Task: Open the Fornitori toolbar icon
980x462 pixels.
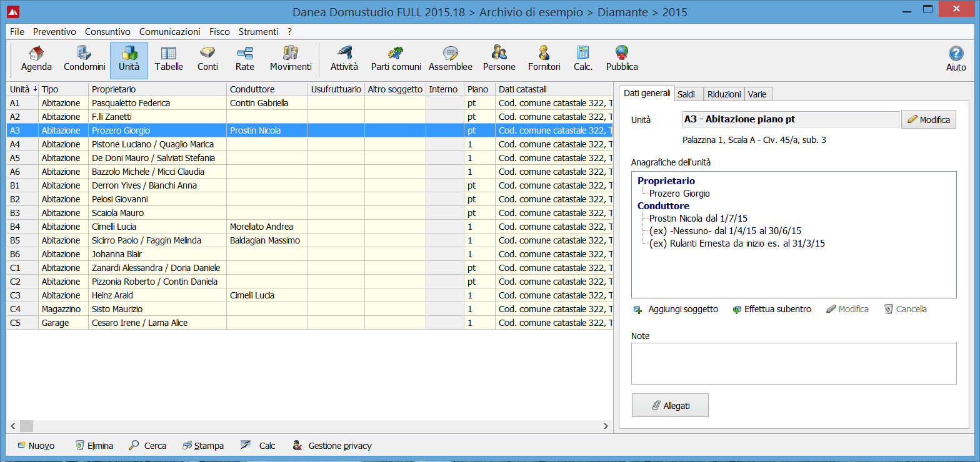Action: (544, 60)
